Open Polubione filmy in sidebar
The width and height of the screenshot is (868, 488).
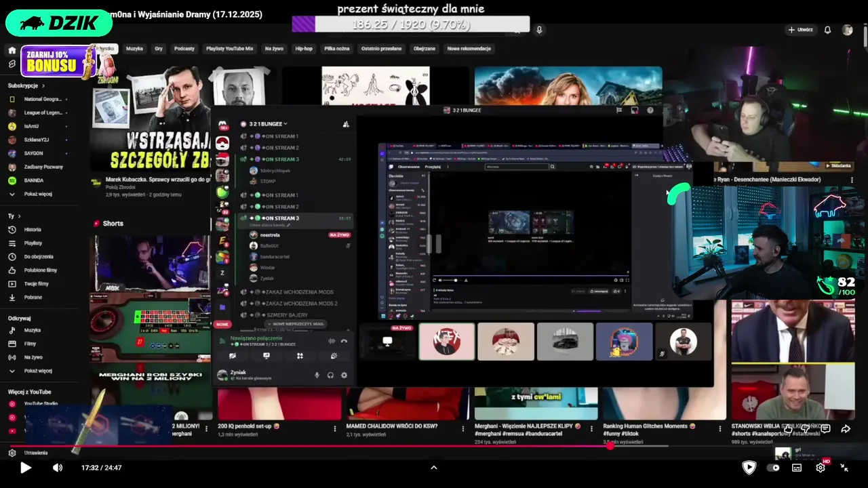[40, 270]
